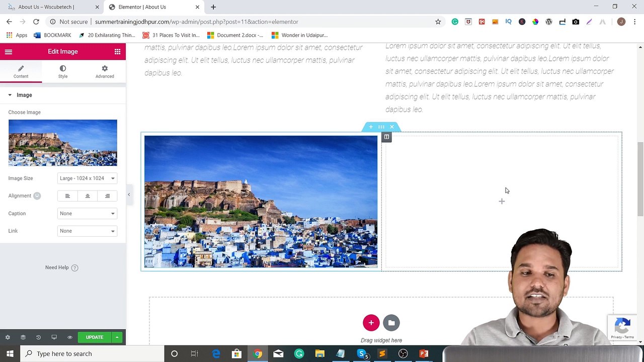Open the Link dropdown
This screenshot has height=362, width=644.
pyautogui.click(x=87, y=231)
